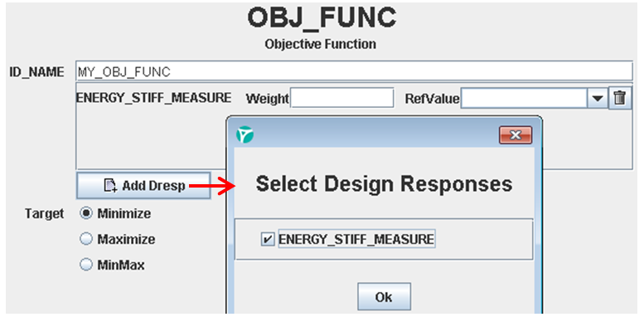This screenshot has width=644, height=317.
Task: Choose the Maximize target radio button
Action: (86, 239)
